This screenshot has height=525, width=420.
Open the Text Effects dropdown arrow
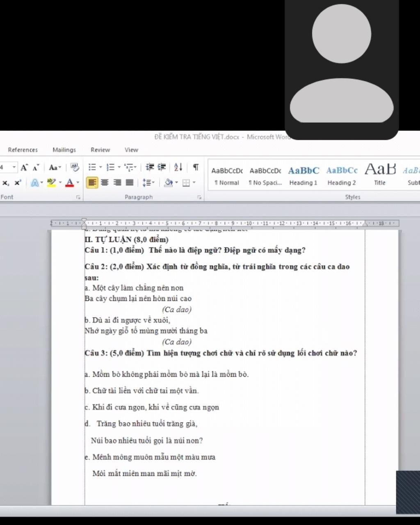point(41,183)
